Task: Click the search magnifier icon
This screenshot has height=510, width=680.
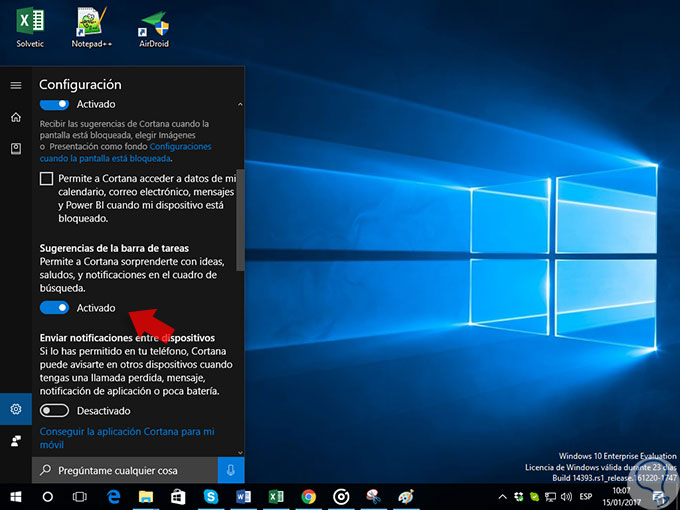Action: coord(45,470)
